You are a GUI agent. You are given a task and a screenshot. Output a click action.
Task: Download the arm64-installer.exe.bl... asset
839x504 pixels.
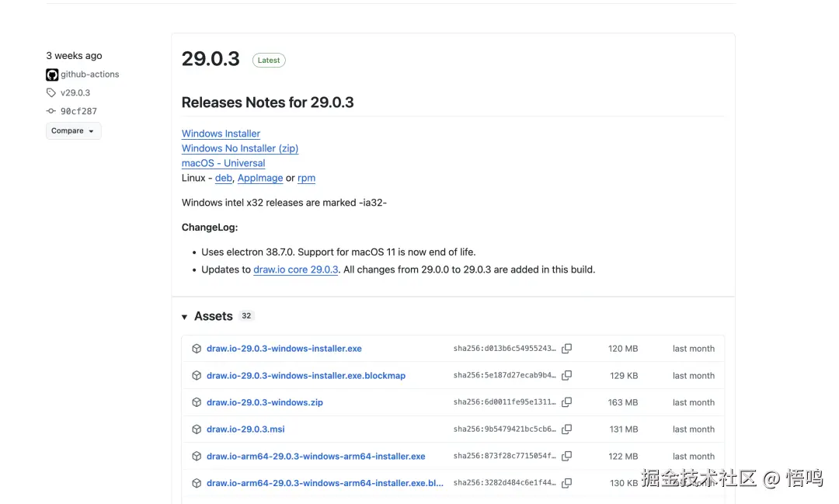(x=325, y=483)
